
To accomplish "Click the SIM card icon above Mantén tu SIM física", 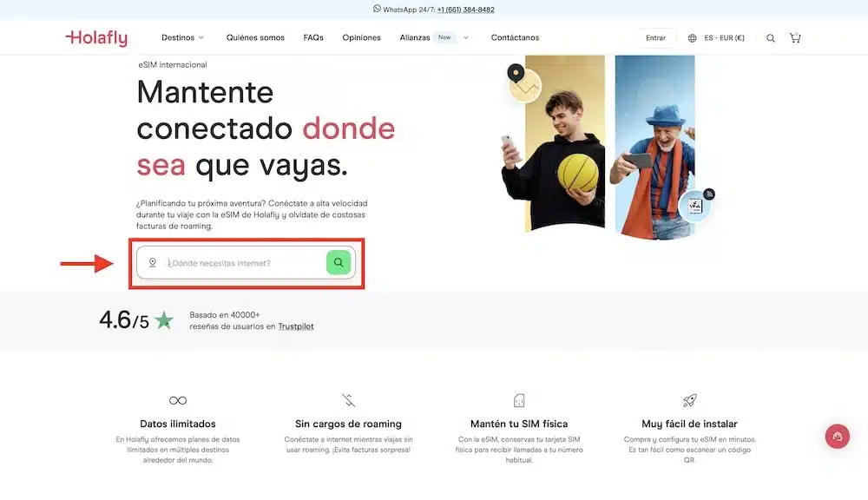I will coord(518,398).
